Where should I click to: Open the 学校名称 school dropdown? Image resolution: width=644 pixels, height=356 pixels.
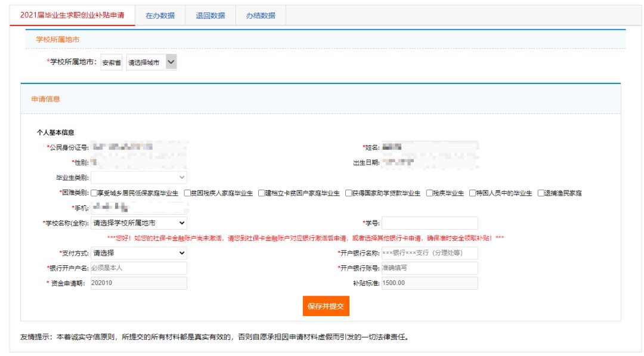pyautogui.click(x=138, y=223)
